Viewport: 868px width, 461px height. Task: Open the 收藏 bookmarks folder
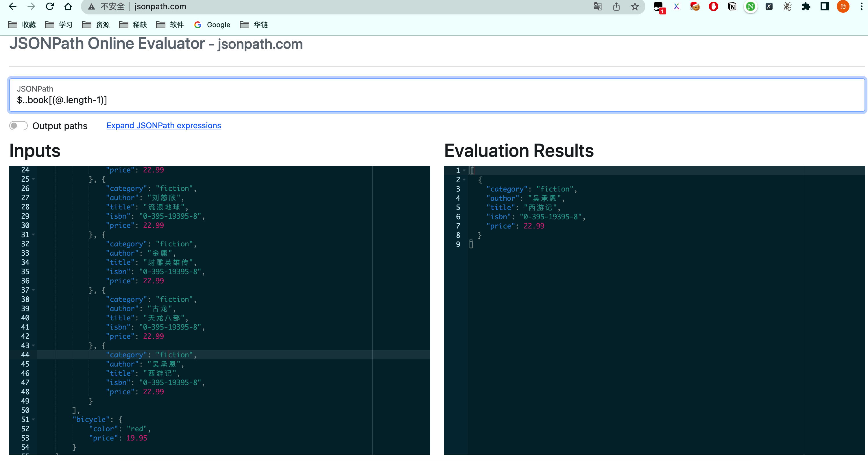[22, 25]
